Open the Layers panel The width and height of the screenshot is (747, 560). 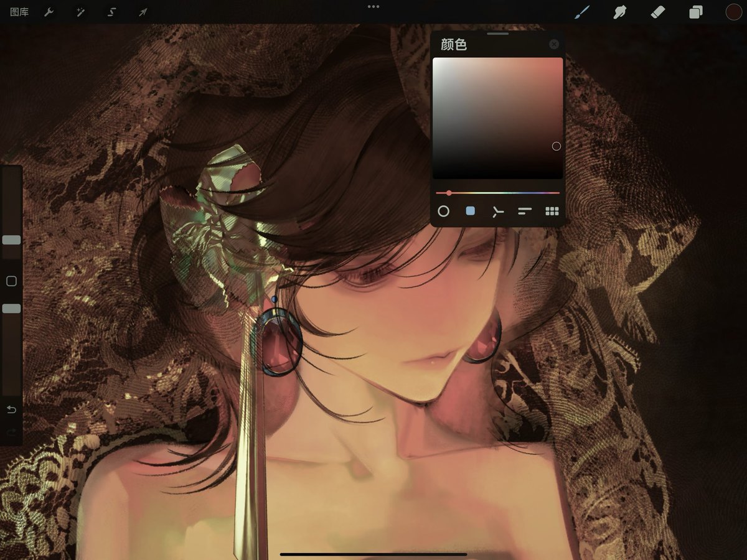click(695, 12)
